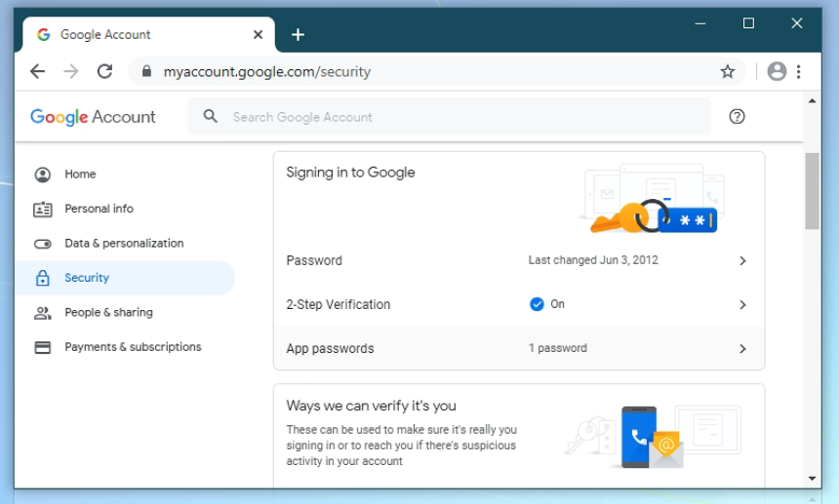Open Payments & subscriptions page
The height and width of the screenshot is (504, 839).
[133, 347]
